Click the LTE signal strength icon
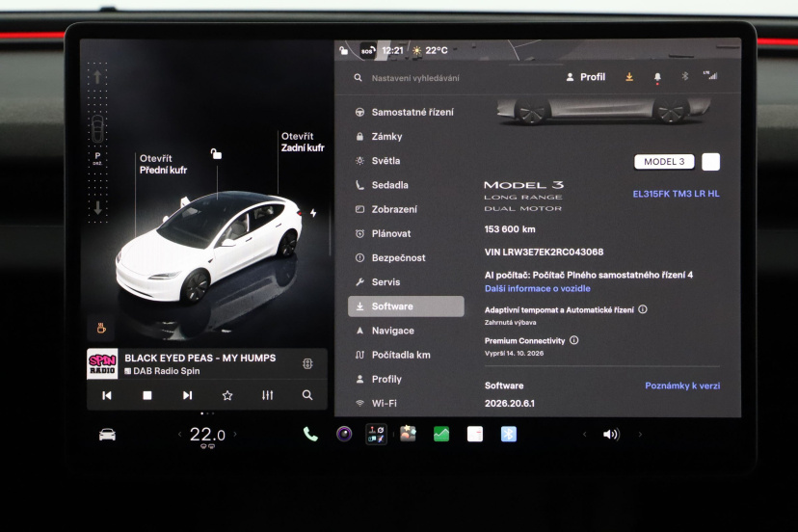 pyautogui.click(x=710, y=75)
